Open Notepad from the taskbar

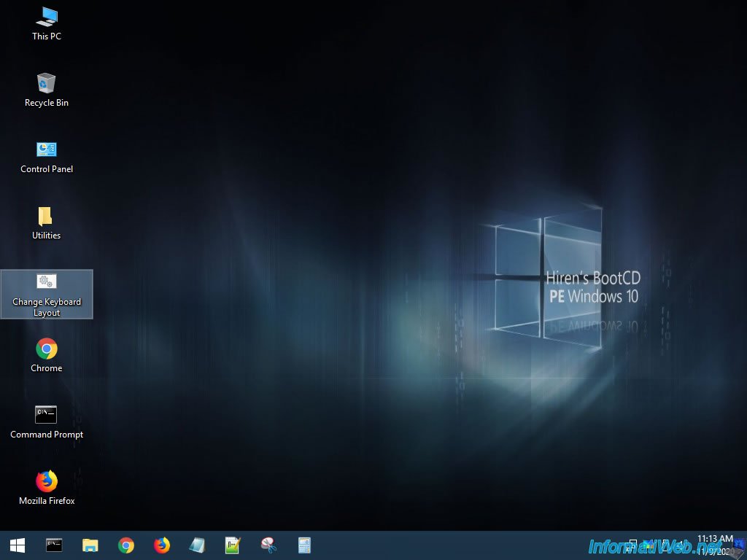click(x=197, y=545)
